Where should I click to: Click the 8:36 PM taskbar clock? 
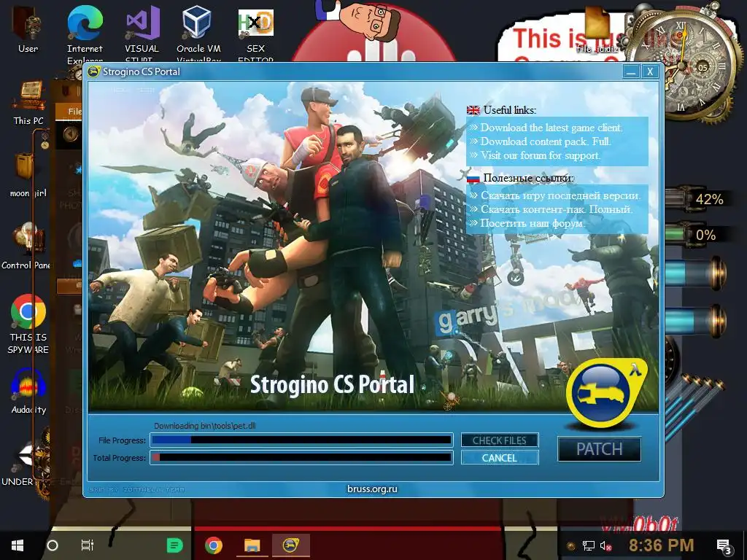coord(661,545)
